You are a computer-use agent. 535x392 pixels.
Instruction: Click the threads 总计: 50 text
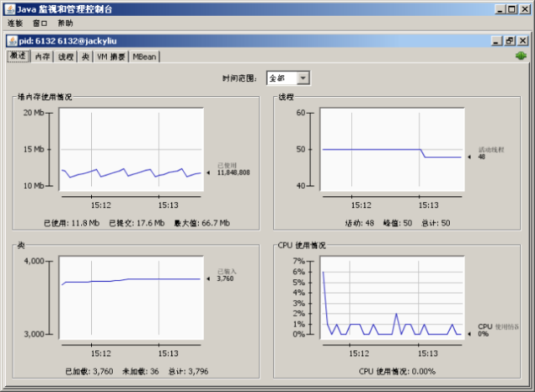click(436, 223)
